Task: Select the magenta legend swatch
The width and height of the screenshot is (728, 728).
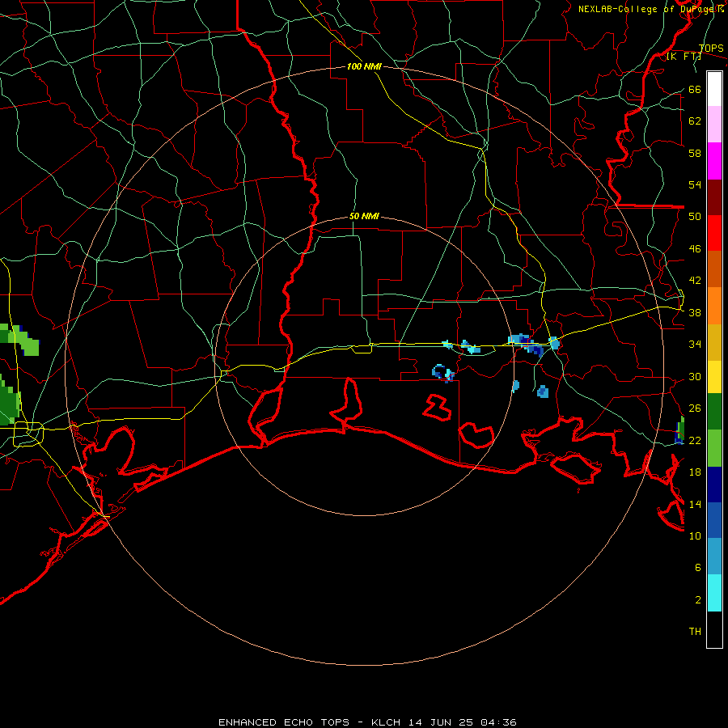Action: pos(714,161)
